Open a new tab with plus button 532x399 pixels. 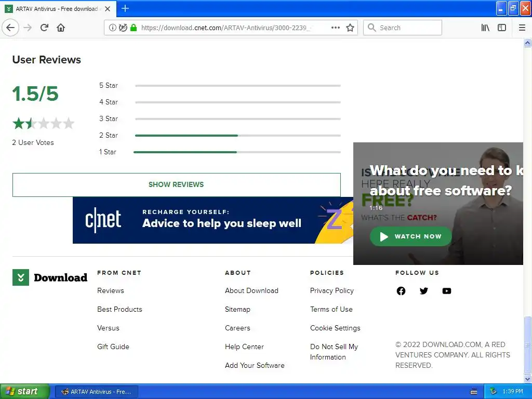coord(125,8)
